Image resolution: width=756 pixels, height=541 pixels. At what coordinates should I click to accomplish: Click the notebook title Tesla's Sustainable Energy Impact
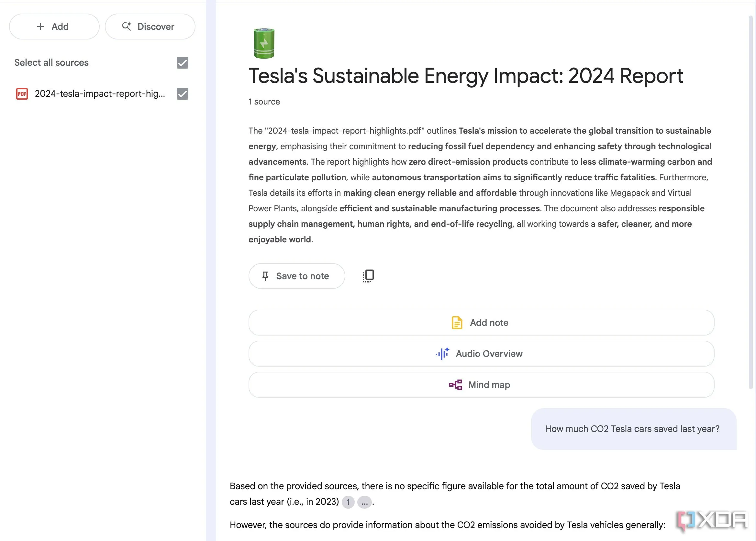466,76
